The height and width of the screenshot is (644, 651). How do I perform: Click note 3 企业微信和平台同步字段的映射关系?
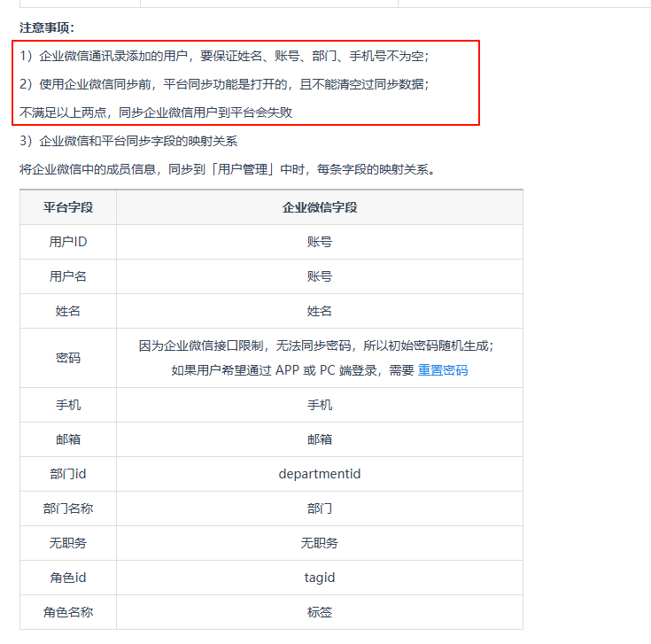coord(128,141)
